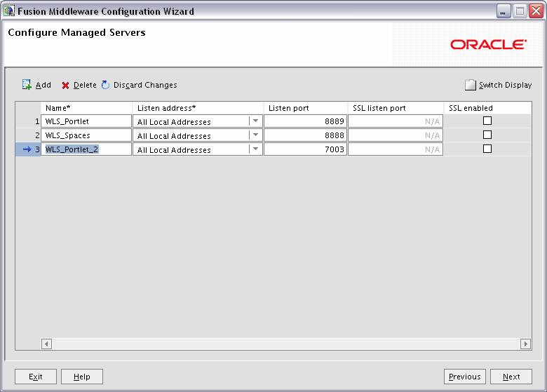547x392 pixels.
Task: Click the red Delete X icon
Action: coord(65,86)
